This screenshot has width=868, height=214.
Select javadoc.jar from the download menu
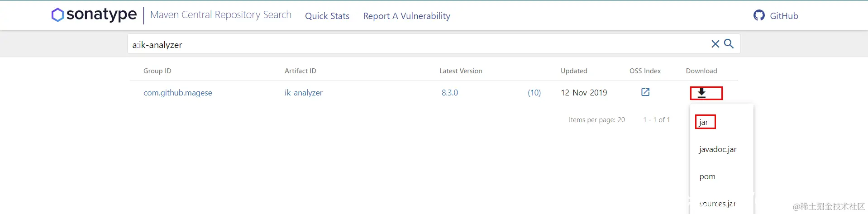coord(718,149)
